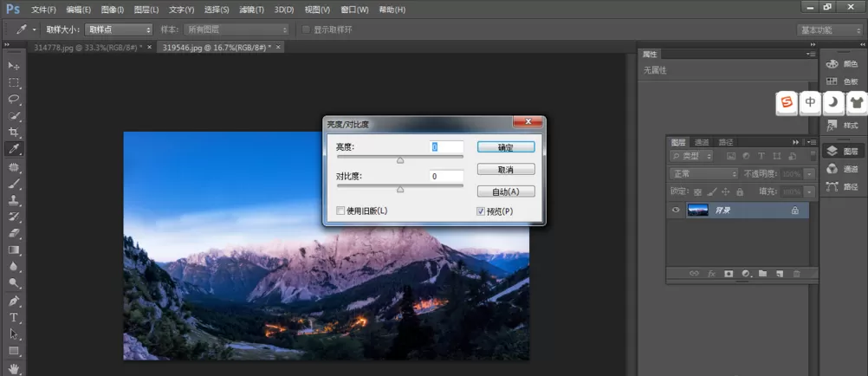868x376 pixels.
Task: Select the Rectangular Marquee tool
Action: click(x=14, y=82)
